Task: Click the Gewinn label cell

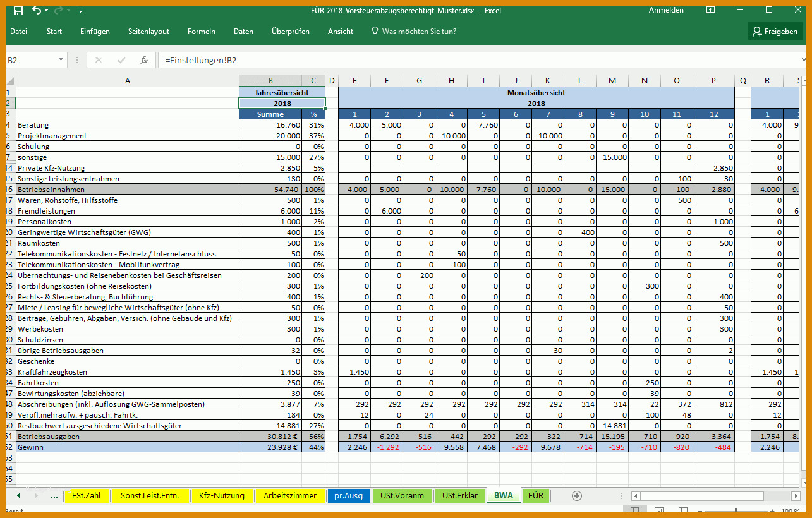Action: (127, 447)
